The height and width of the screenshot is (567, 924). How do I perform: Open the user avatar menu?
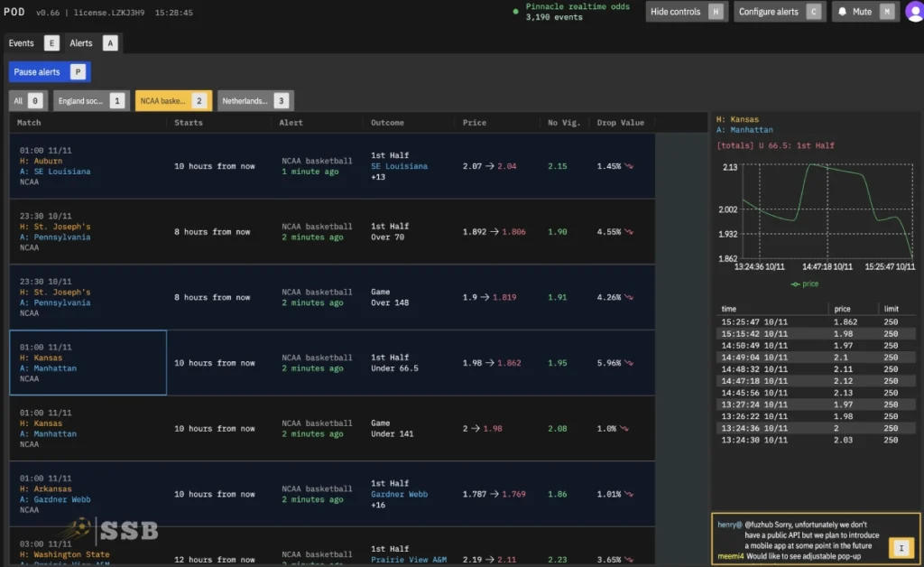[x=915, y=12]
